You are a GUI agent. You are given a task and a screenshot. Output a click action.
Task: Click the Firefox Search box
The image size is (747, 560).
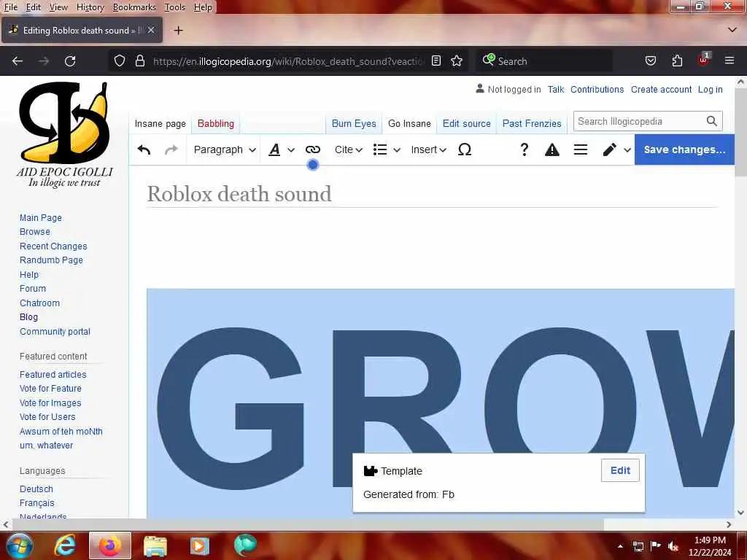[544, 61]
